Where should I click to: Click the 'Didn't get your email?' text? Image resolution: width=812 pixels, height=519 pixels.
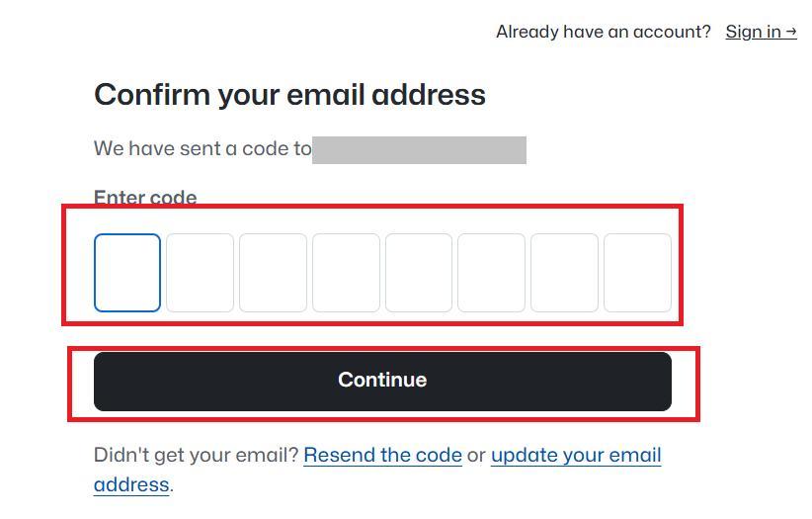196,455
